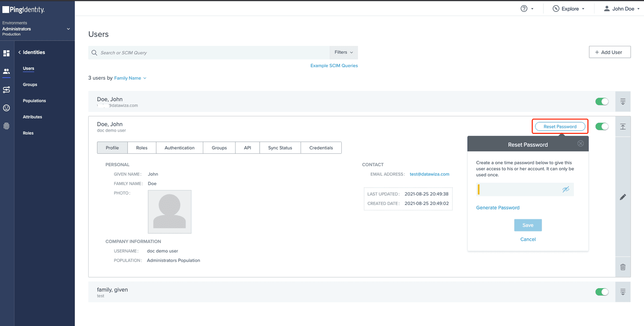This screenshot has width=644, height=326.
Task: Open the fingerprint Security icon in sidebar
Action: (6, 126)
